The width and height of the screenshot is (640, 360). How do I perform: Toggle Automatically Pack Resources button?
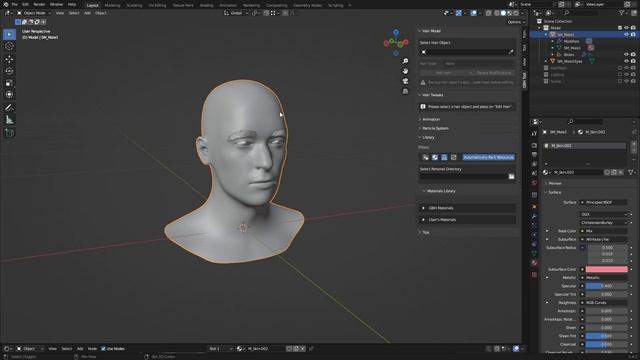(488, 157)
